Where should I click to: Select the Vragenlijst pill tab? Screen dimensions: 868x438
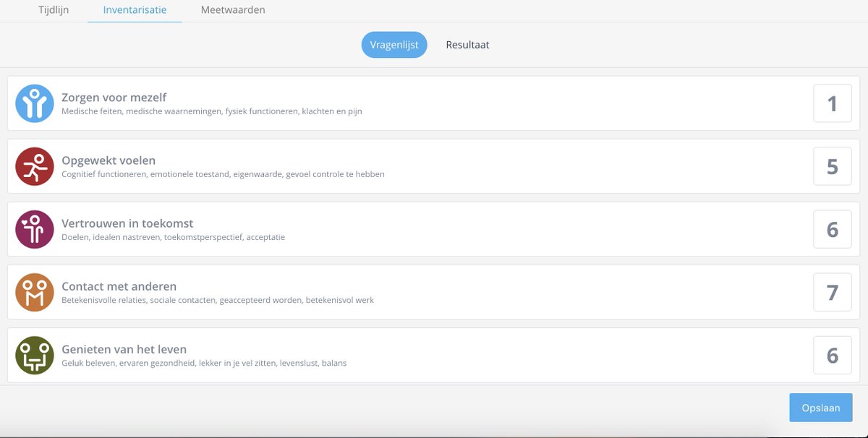point(394,45)
